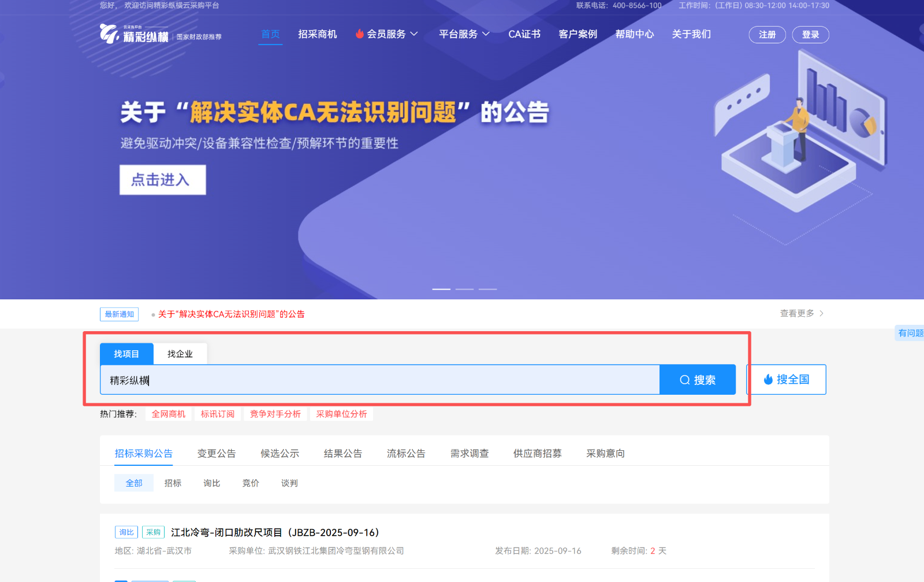Choose the 询比 filter option
The image size is (924, 582).
pyautogui.click(x=212, y=483)
